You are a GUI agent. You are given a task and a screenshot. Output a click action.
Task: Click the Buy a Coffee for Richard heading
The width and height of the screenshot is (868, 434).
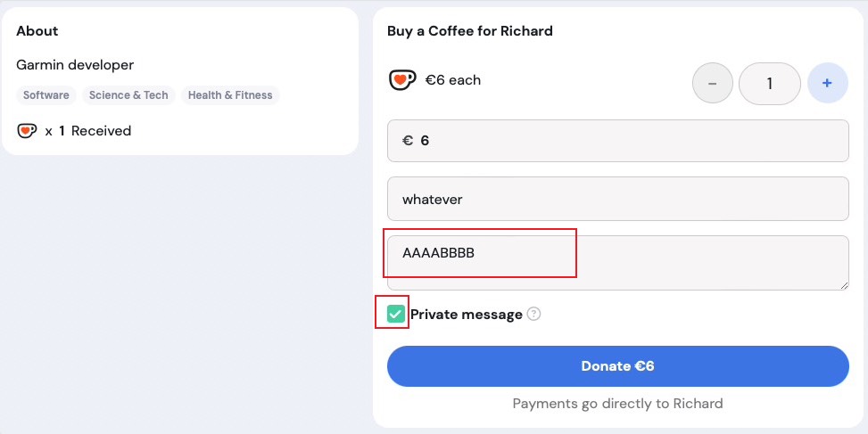tap(470, 31)
